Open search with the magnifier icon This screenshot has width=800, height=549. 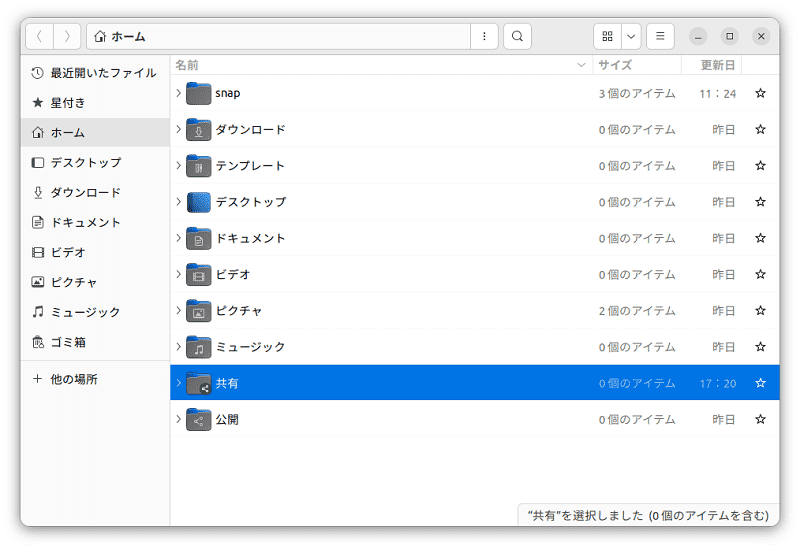(517, 37)
